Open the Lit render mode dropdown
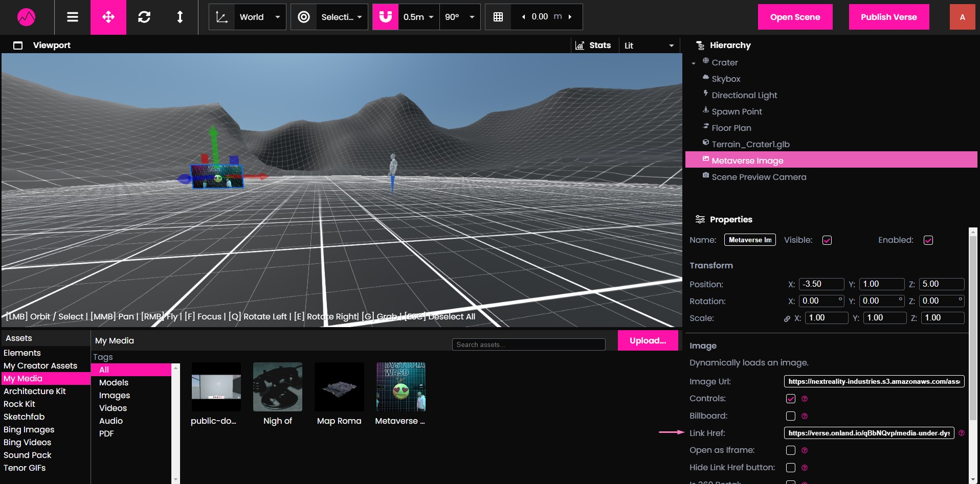The height and width of the screenshot is (484, 980). [650, 45]
